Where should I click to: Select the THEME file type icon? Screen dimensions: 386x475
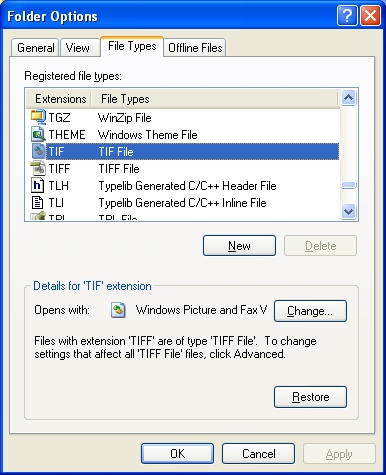[38, 134]
